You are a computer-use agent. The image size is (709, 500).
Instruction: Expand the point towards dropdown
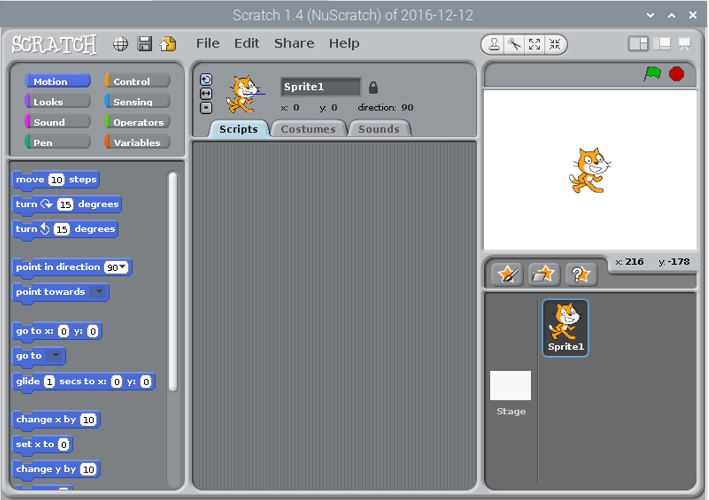(x=98, y=293)
